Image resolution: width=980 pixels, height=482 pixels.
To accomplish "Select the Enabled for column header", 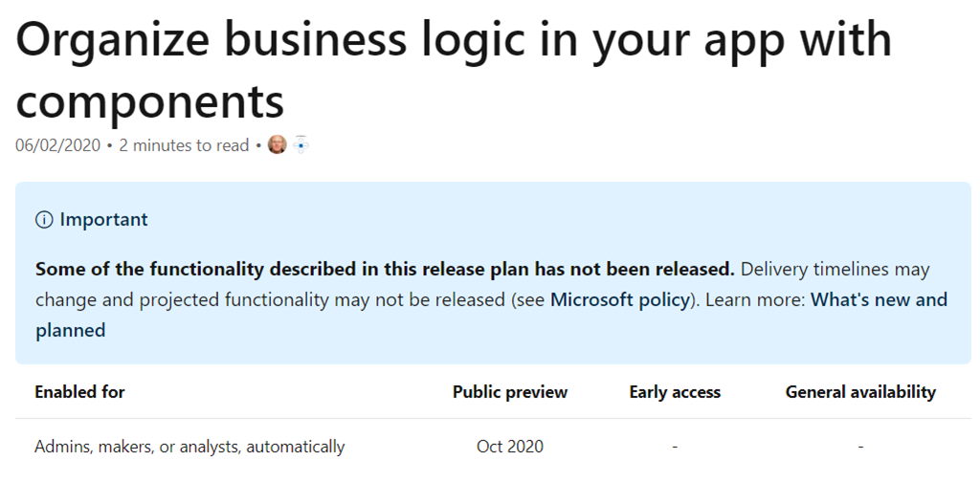I will [x=80, y=392].
